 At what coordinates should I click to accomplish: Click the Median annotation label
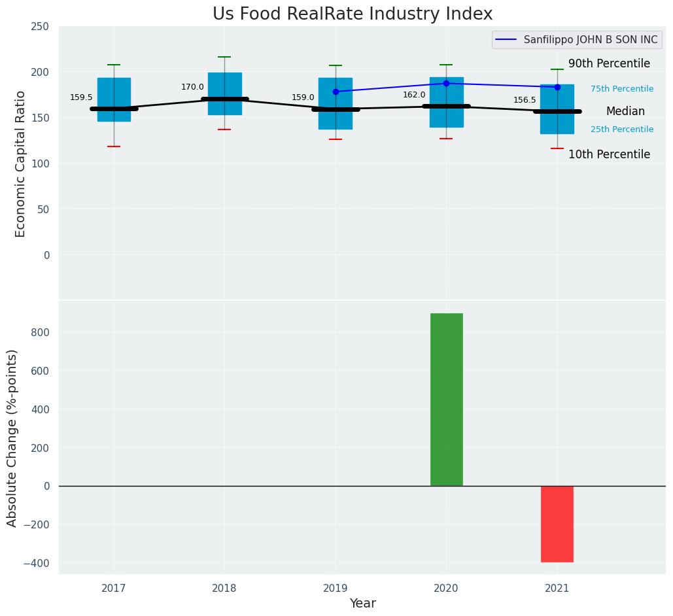click(x=625, y=111)
